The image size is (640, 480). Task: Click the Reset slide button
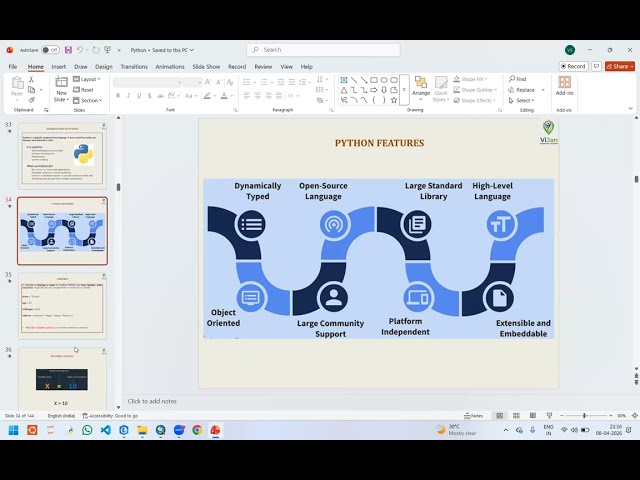click(84, 90)
